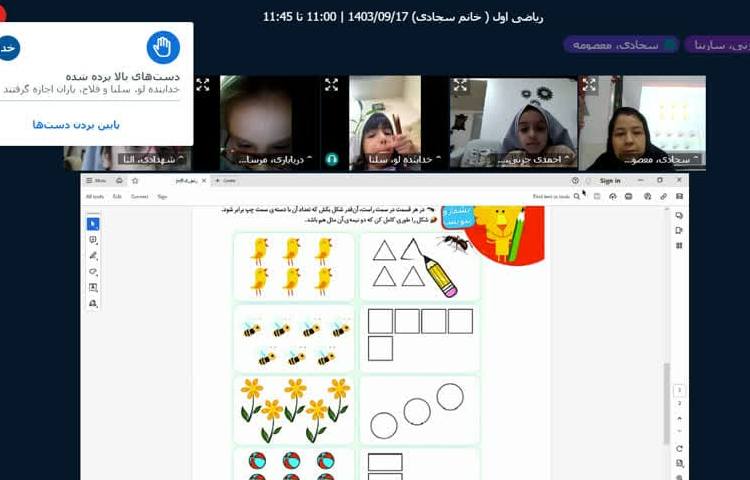
Task: Click the rotate page icon
Action: coord(679,448)
